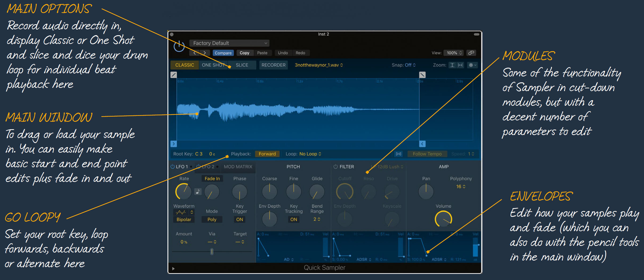644x280 pixels.
Task: Click the Pitch envelope Vel slider
Action: point(325,247)
